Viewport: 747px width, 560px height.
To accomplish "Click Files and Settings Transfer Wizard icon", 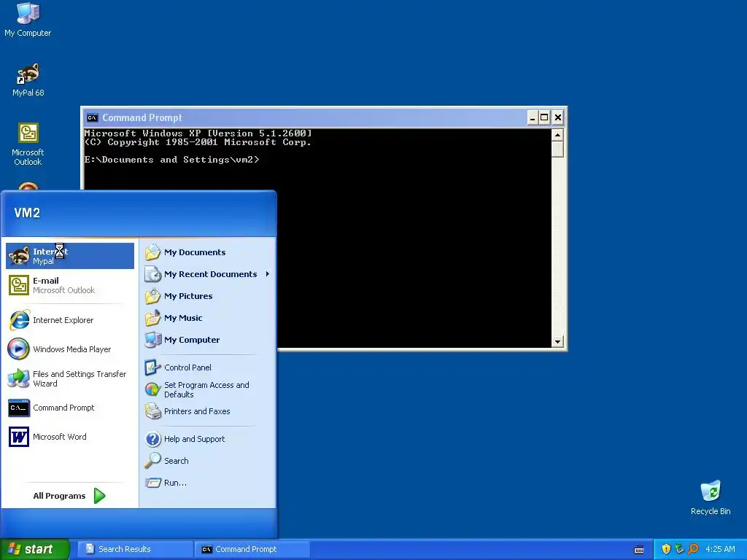I will click(x=19, y=378).
